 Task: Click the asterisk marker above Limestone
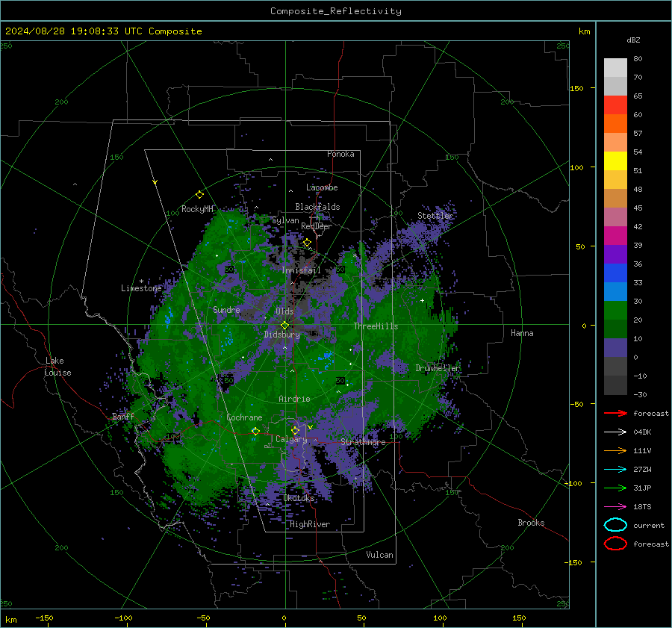141,282
